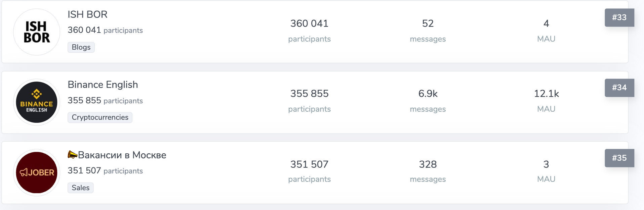Select the Blogs category tag

(x=81, y=47)
